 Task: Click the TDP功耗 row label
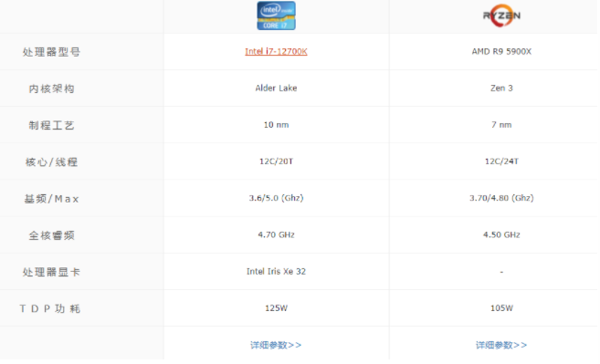coord(50,309)
